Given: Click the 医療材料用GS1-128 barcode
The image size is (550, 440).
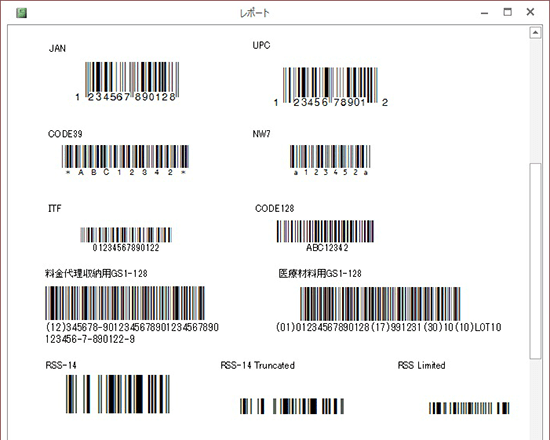Looking at the screenshot, I should point(380,304).
